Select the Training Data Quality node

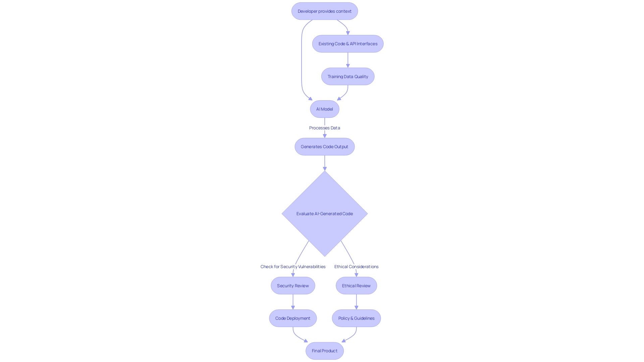[347, 76]
